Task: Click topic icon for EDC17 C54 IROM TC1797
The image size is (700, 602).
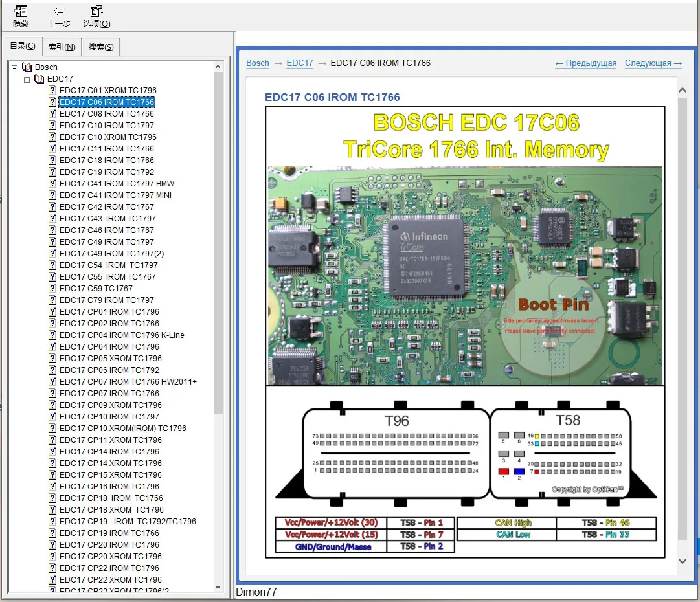Action: (52, 265)
